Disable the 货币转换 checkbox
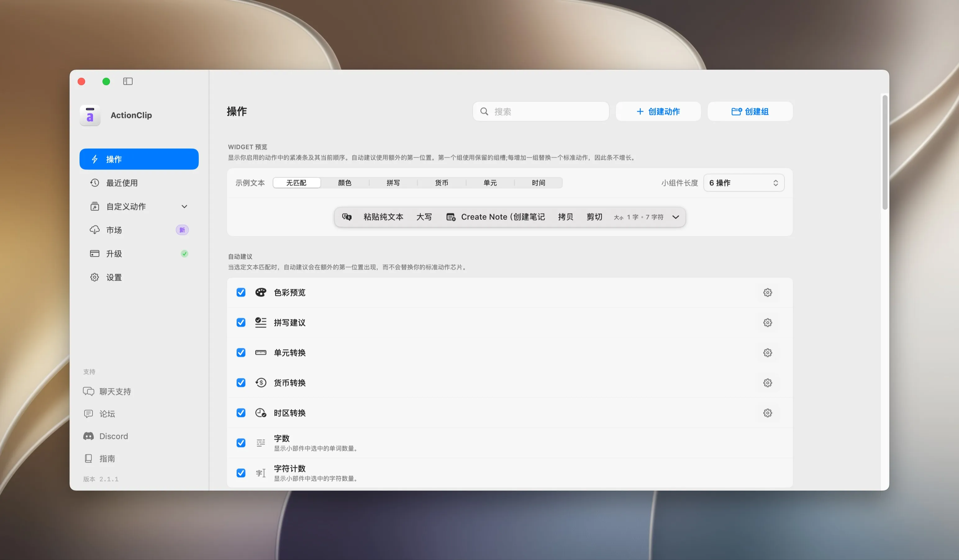Screen dimensions: 959x560 [241, 383]
